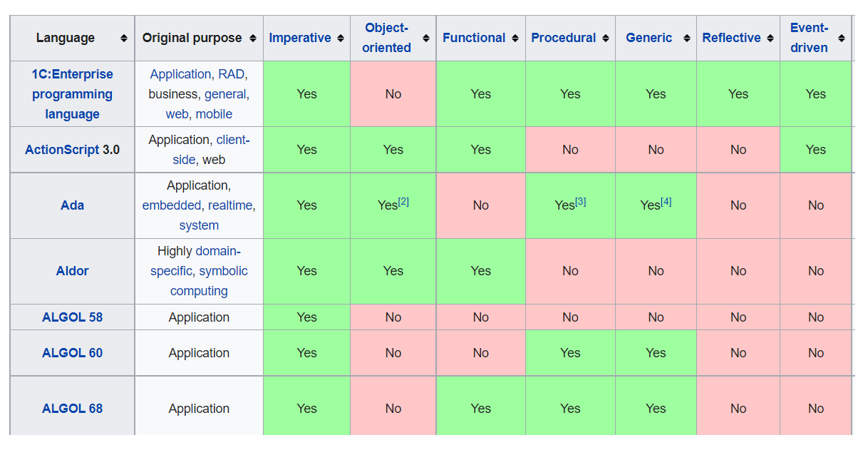Open the Event-driven header link
The width and height of the screenshot is (868, 450).
(809, 38)
